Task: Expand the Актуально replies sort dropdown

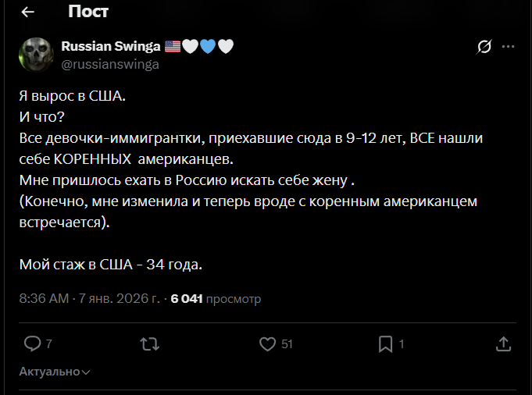Action: 55,372
